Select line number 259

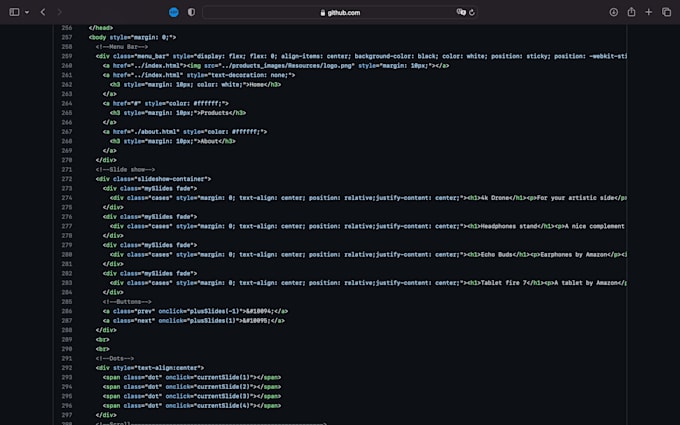67,56
